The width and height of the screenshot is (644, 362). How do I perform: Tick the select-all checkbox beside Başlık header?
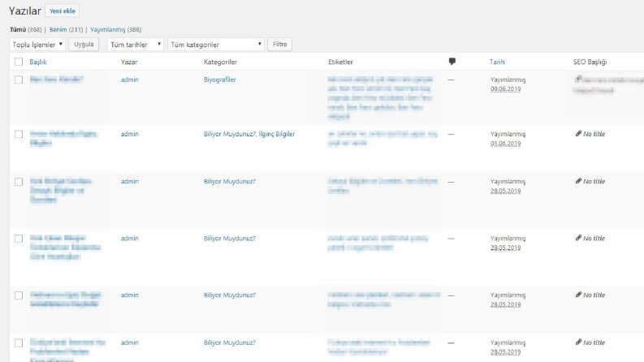point(19,62)
